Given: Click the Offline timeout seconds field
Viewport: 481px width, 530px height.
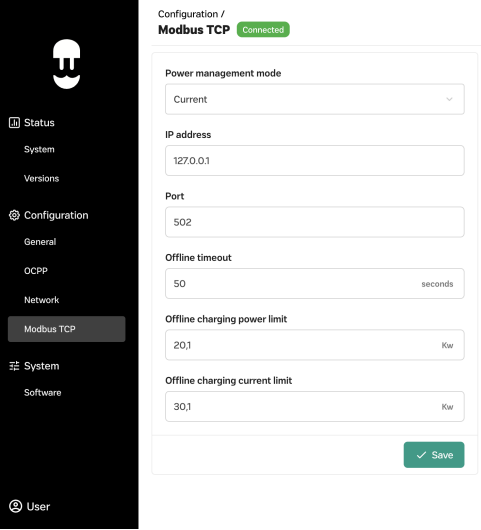Looking at the screenshot, I should [x=315, y=284].
